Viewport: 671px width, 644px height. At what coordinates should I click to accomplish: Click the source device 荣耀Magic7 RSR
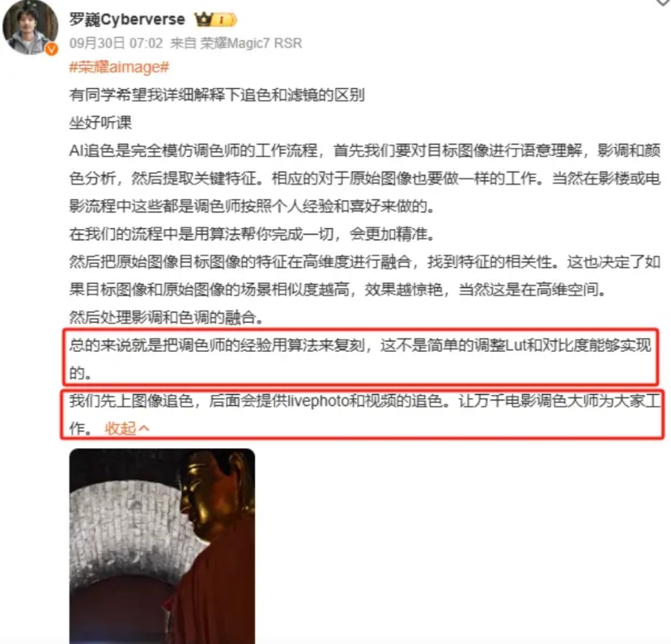click(x=251, y=43)
